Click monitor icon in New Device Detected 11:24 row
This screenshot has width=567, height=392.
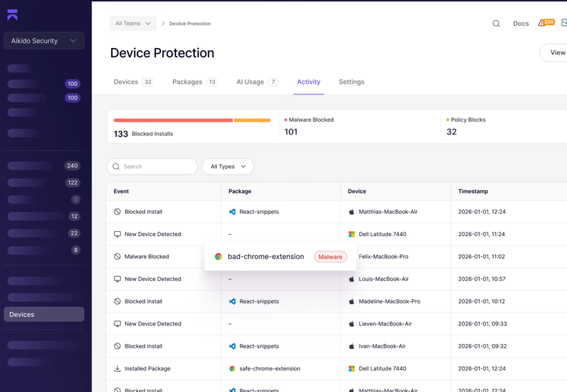coord(117,234)
